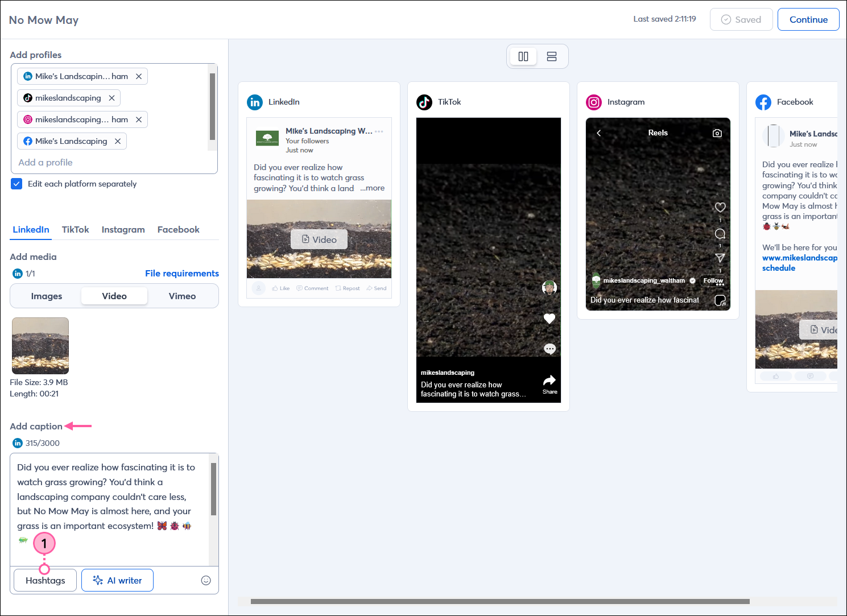This screenshot has height=616, width=847.
Task: Open the Images media tab
Action: (x=46, y=296)
